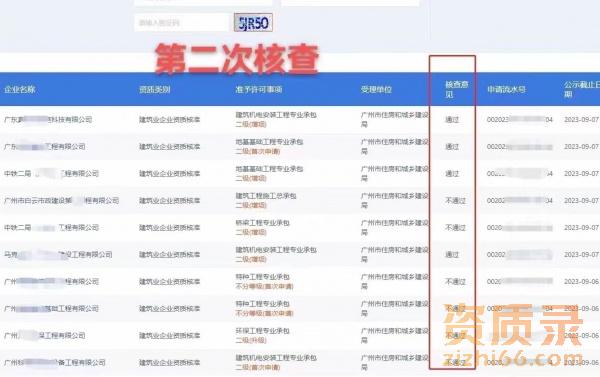Click 桥梁工程专业承包 permit item
The image size is (600, 377).
(x=262, y=223)
